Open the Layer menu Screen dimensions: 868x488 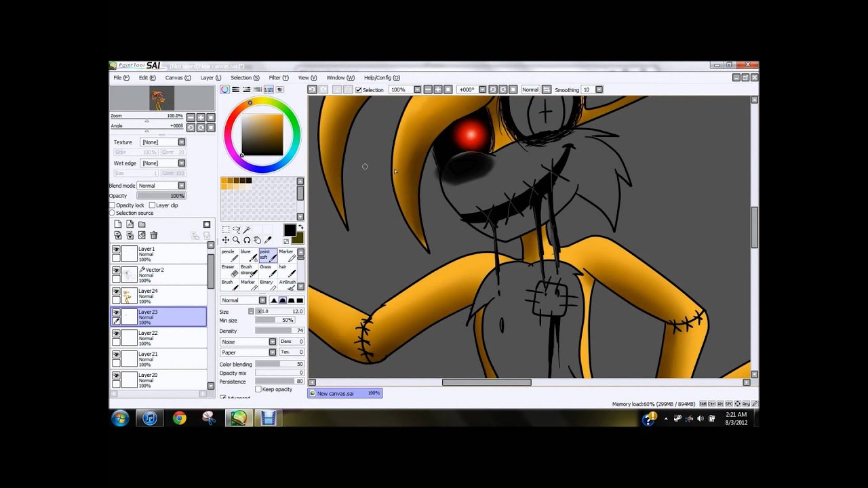tap(211, 78)
